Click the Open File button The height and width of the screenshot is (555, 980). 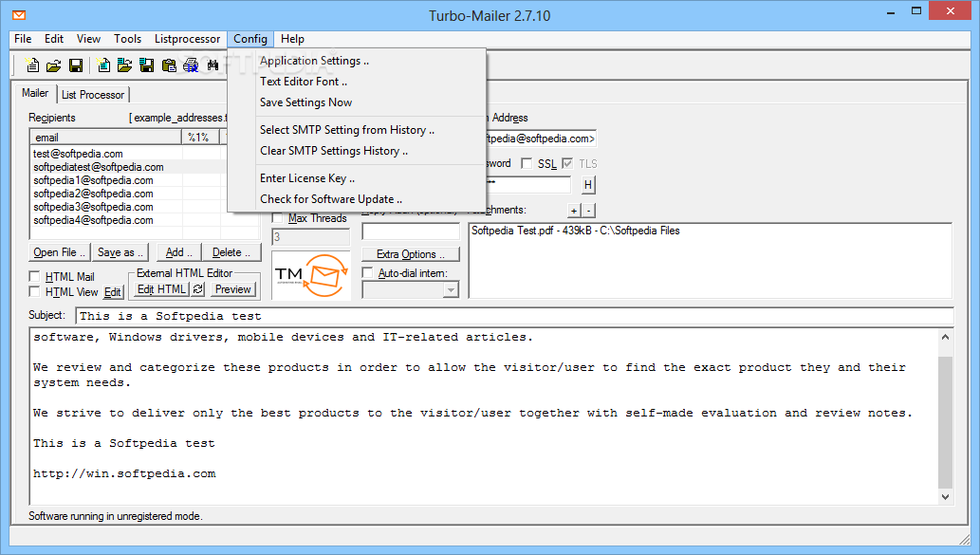60,252
